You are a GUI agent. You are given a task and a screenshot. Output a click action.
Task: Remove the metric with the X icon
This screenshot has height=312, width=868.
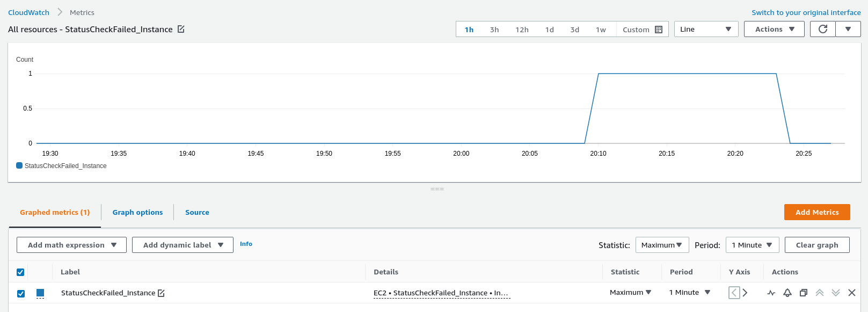pyautogui.click(x=852, y=293)
